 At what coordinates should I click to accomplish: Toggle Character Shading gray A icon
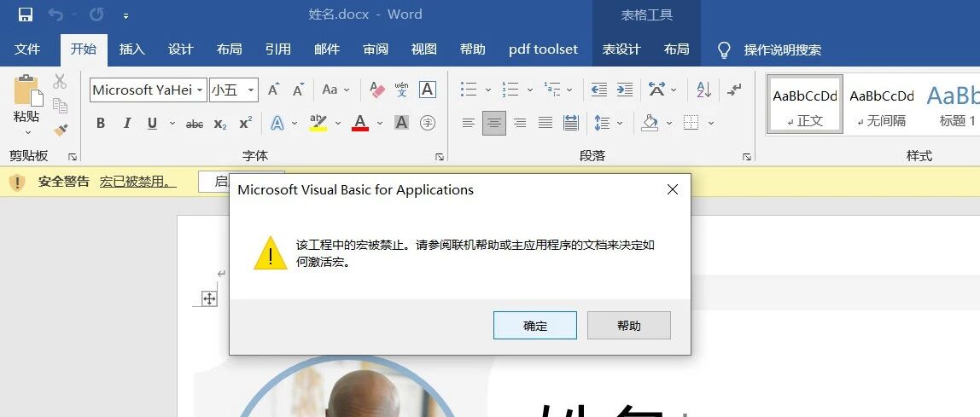click(402, 123)
